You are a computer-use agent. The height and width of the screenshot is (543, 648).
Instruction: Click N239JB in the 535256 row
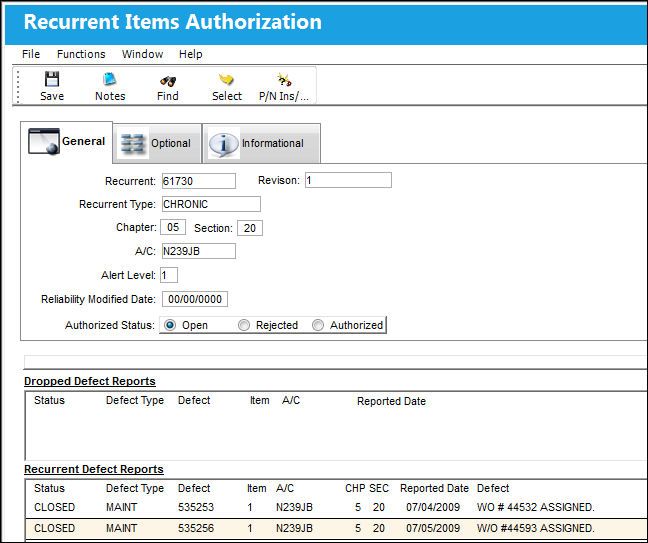click(x=294, y=528)
